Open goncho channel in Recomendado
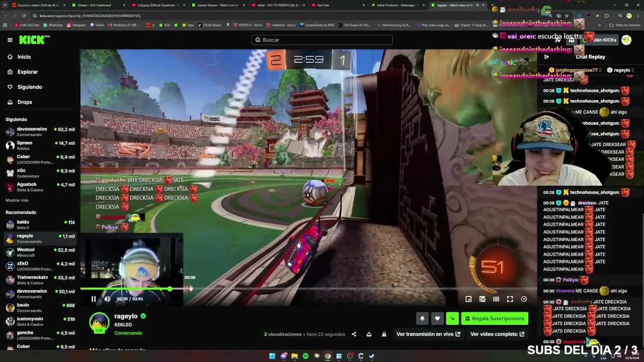 [x=40, y=335]
